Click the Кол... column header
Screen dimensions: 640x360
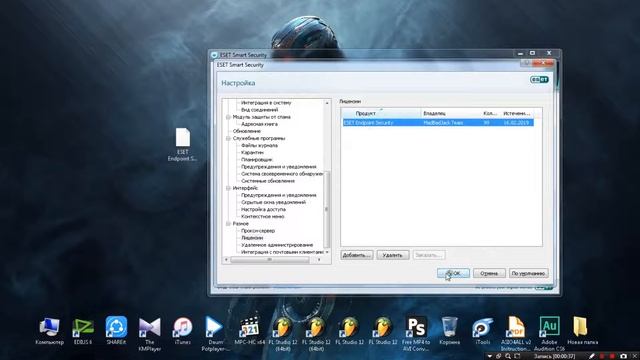tap(491, 113)
